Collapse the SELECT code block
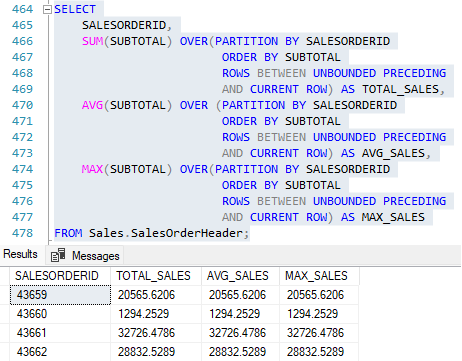Viewport: 462px width, 361px height. (x=47, y=10)
